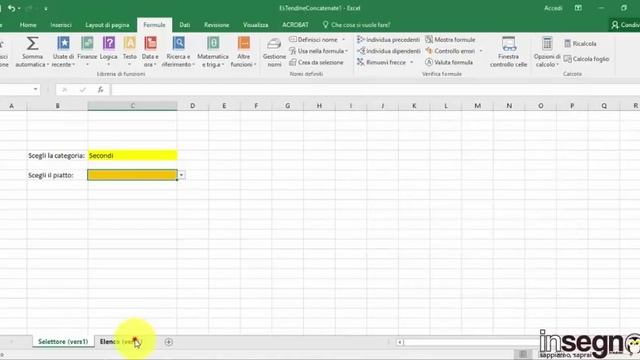Screen dimensions: 640x360
Task: Open Data e ora functions
Action: (150, 51)
